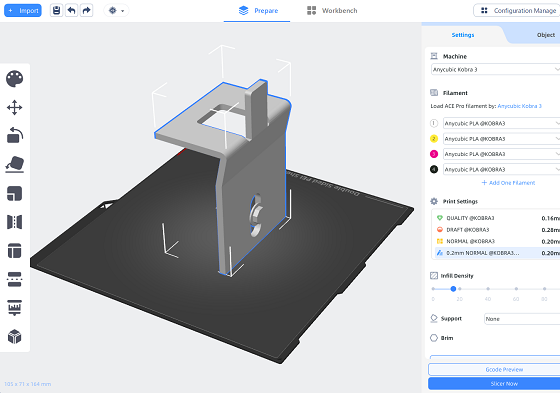This screenshot has height=393, width=560.
Task: Select the Rotate tool
Action: [15, 135]
